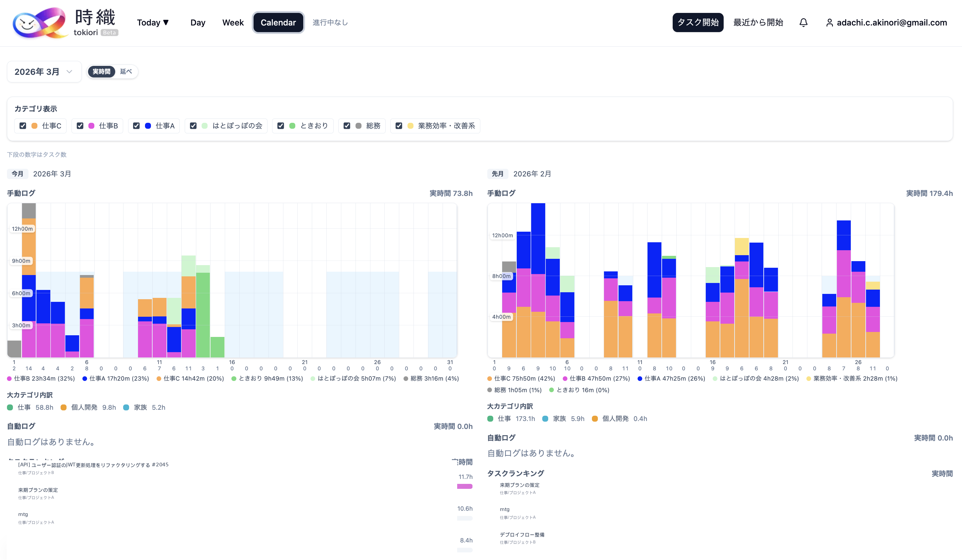Switch time mode to 延べ
This screenshot has height=560, width=962.
(125, 72)
